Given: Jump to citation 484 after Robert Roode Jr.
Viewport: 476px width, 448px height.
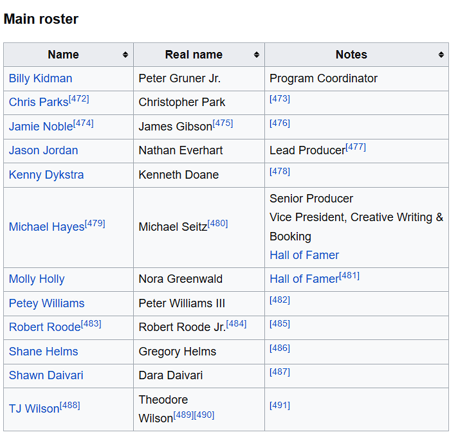Looking at the screenshot, I should point(237,324).
